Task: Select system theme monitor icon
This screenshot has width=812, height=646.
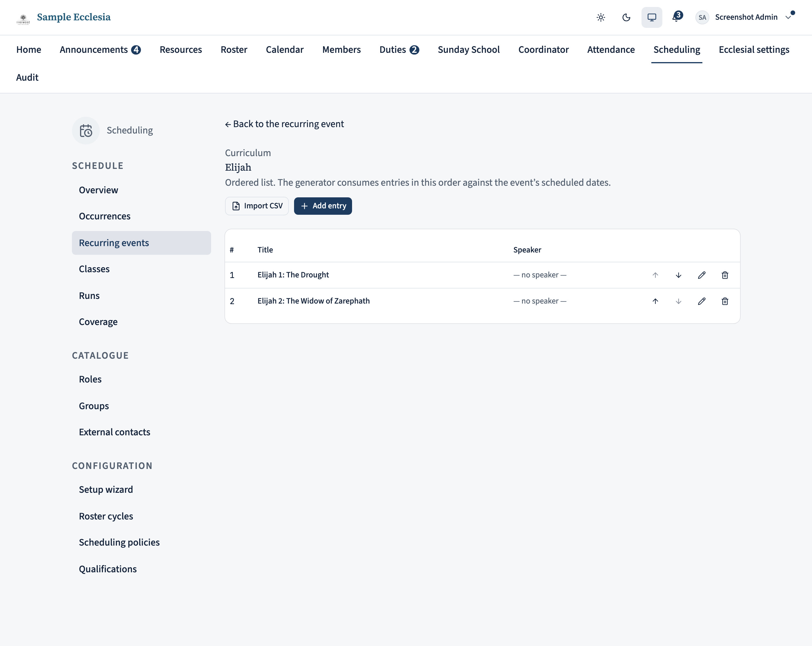Action: point(652,17)
